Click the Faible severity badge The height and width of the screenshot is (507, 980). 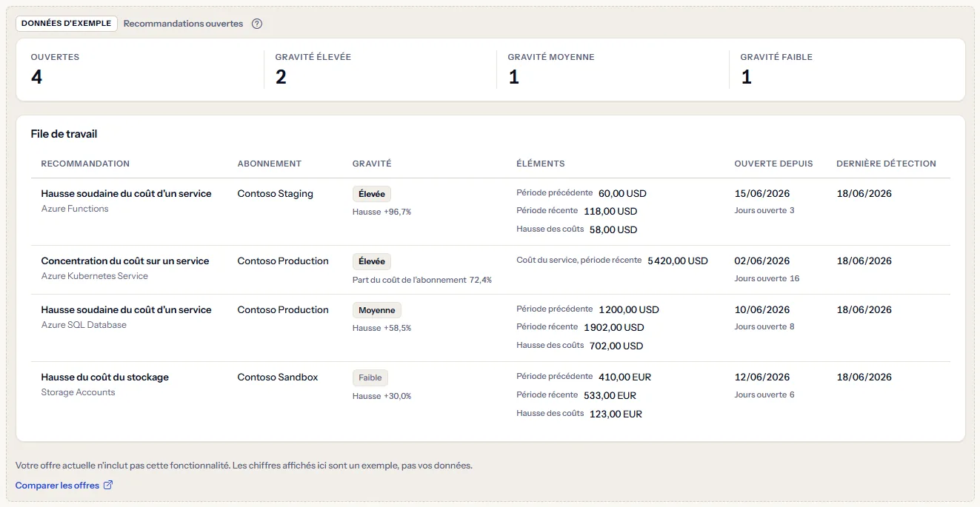370,377
